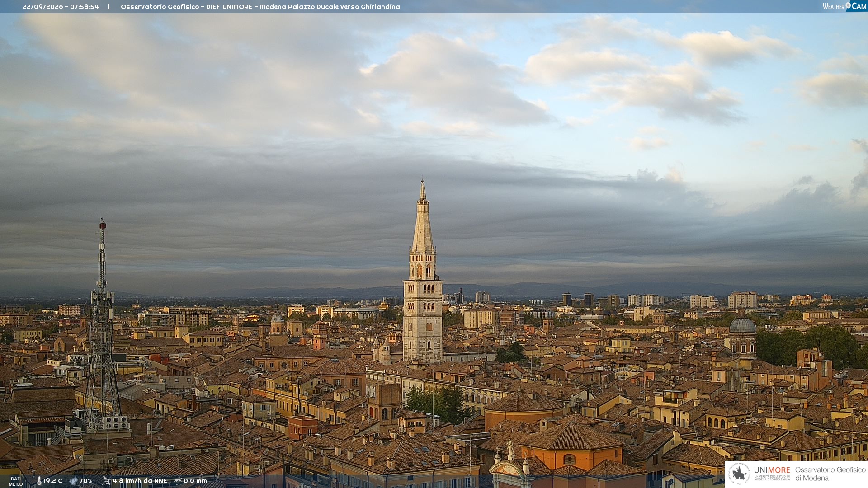868x488 pixels.
Task: Click the UNIMORE round university seal
Action: point(740,474)
